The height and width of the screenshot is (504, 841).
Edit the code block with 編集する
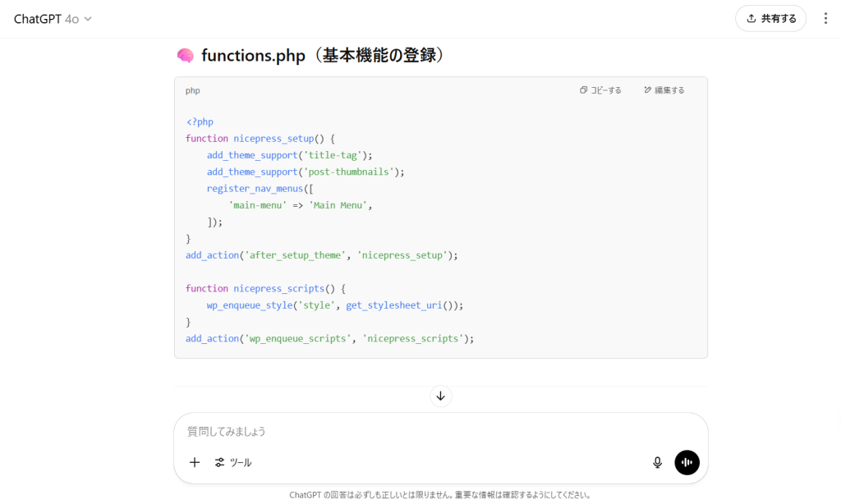click(x=664, y=90)
